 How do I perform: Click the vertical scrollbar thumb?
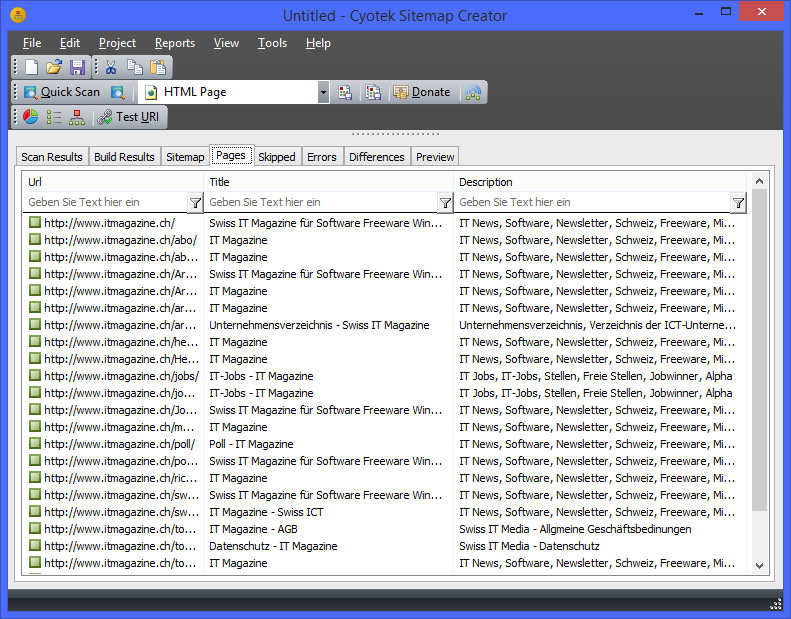click(x=759, y=350)
